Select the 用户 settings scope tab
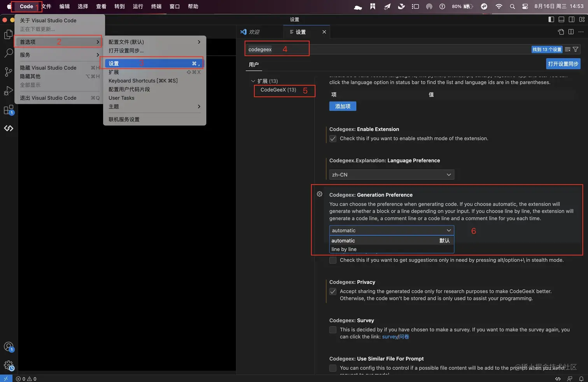Screen dimensions: 588x382 point(254,65)
